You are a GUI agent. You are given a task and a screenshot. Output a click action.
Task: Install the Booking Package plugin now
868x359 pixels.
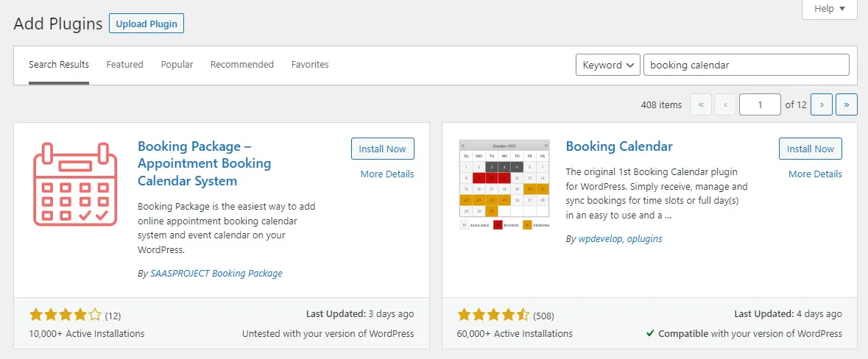pyautogui.click(x=383, y=149)
